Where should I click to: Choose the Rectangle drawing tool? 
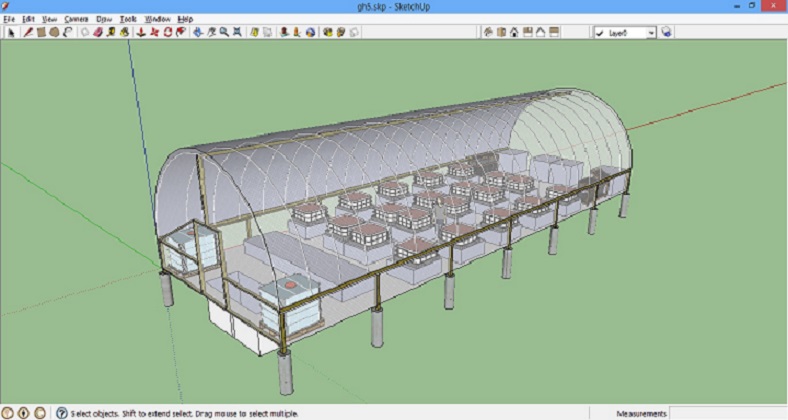[41, 33]
